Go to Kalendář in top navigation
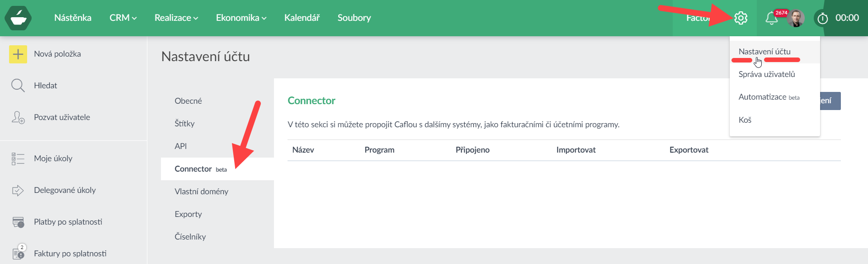Viewport: 868px width, 264px height. tap(302, 18)
